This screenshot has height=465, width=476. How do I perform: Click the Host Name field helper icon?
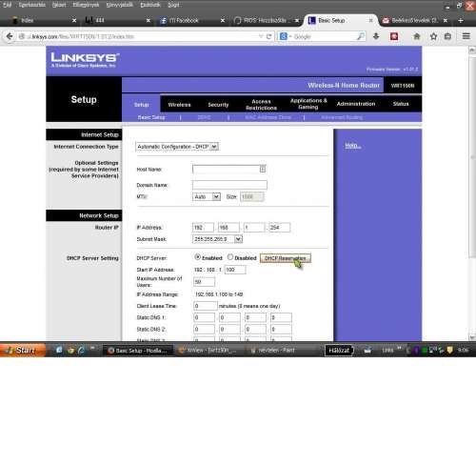(x=263, y=170)
